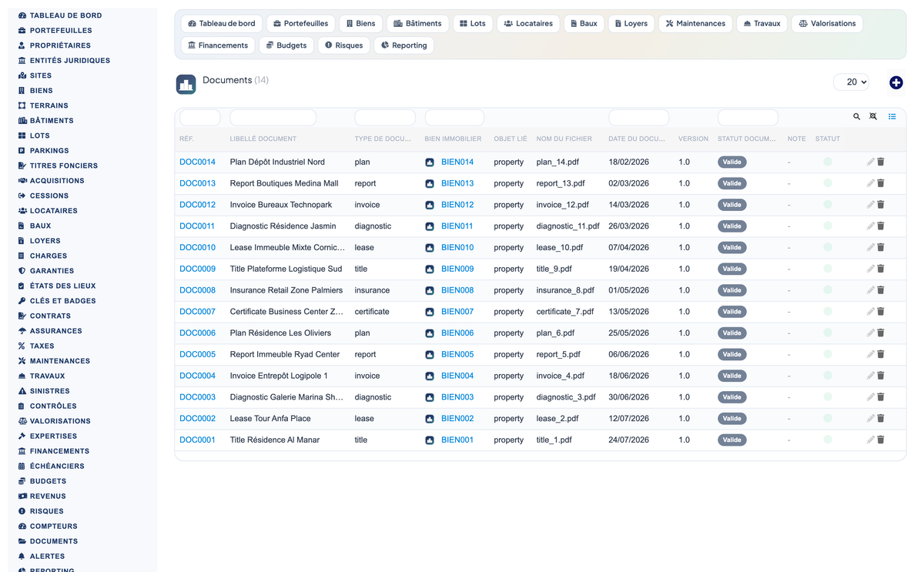The height and width of the screenshot is (572, 924).
Task: Delete DOC0005 with trash icon
Action: point(881,354)
